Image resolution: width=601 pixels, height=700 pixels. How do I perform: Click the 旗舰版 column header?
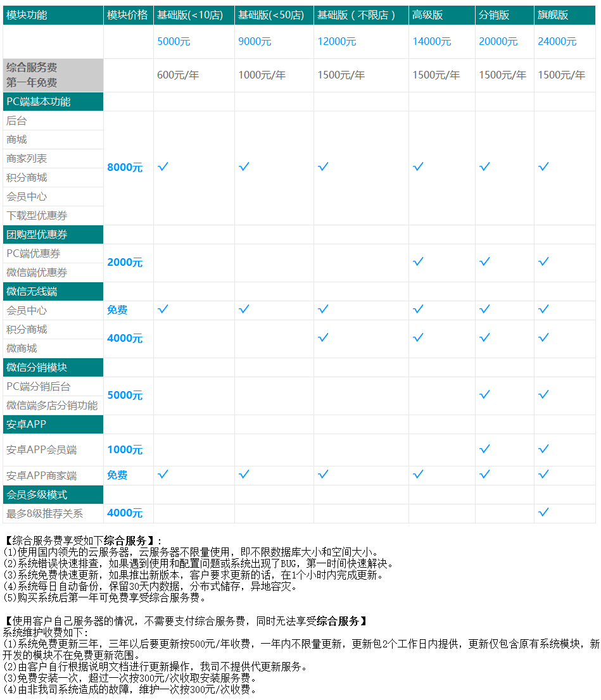pyautogui.click(x=564, y=15)
